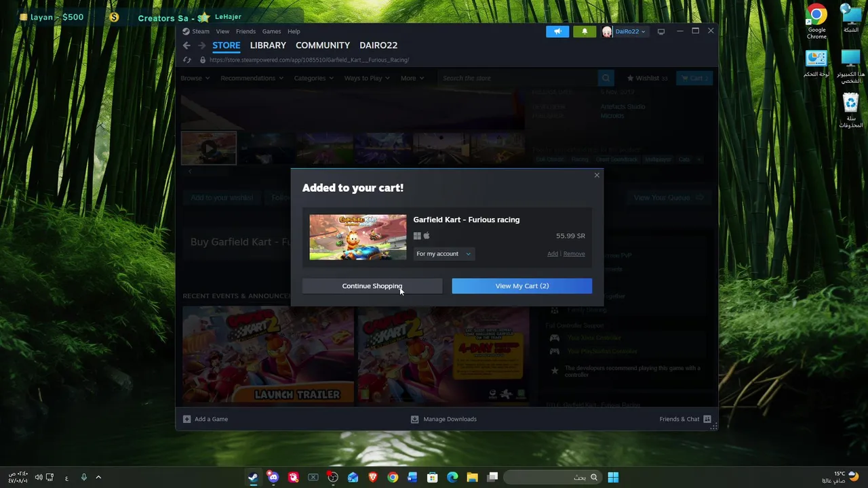
Task: Click the Remove link in the cart dialog
Action: (x=574, y=253)
